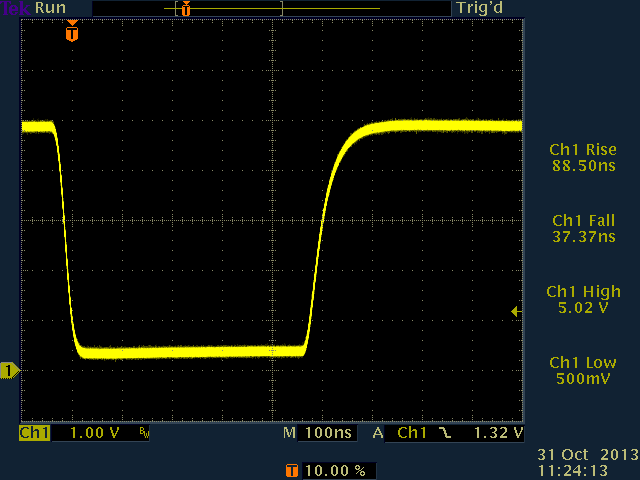This screenshot has height=480, width=640.
Task: Select the Ch1 Rise measurement readout
Action: (x=581, y=157)
